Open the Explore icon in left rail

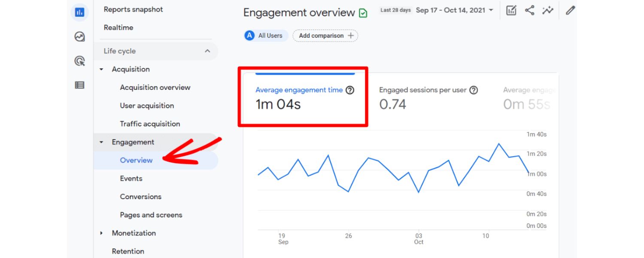click(79, 37)
